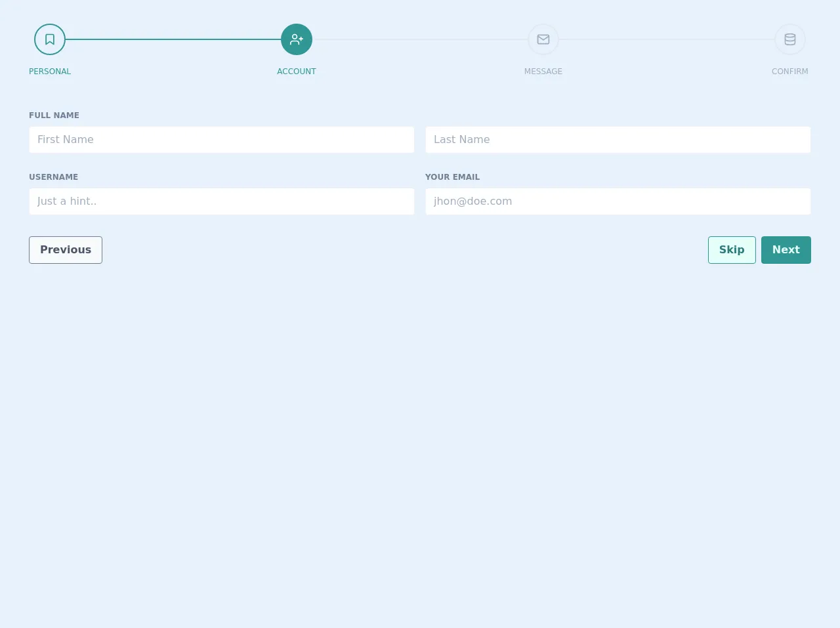Click progress line between Message and Confirm
This screenshot has height=628, width=840.
click(667, 39)
